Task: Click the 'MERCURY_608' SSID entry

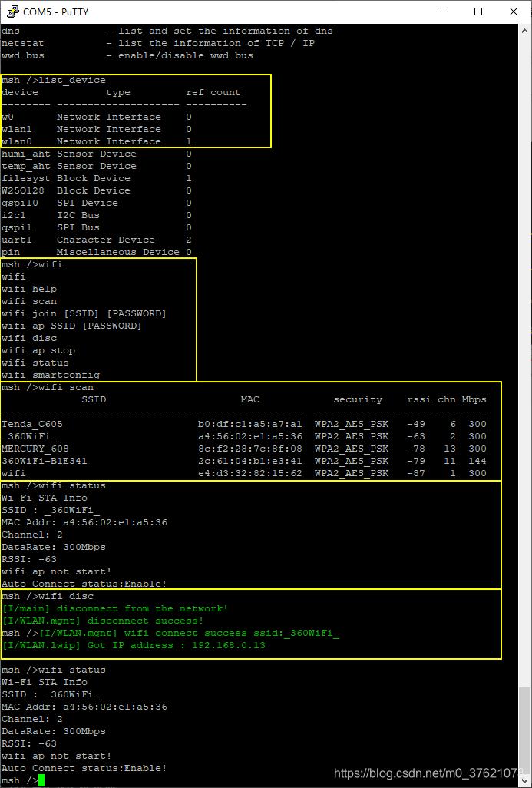Action: point(35,449)
